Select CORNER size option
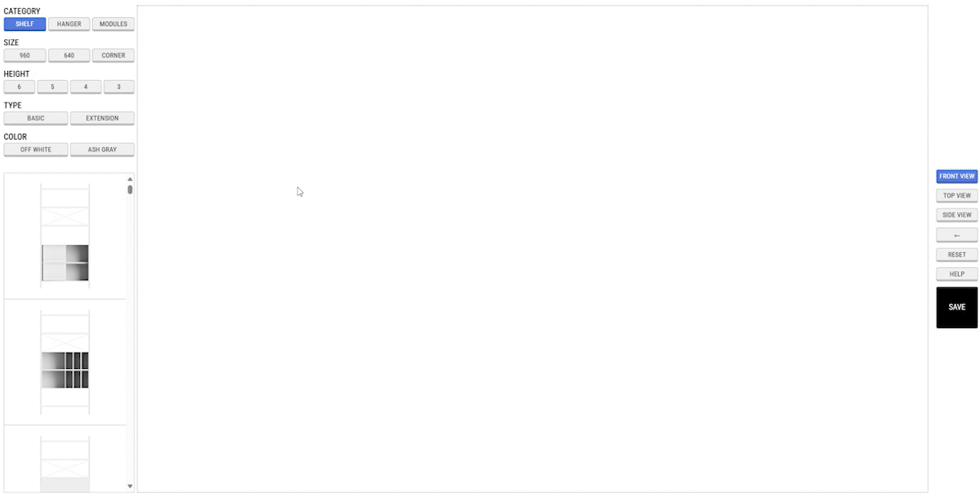 [113, 56]
